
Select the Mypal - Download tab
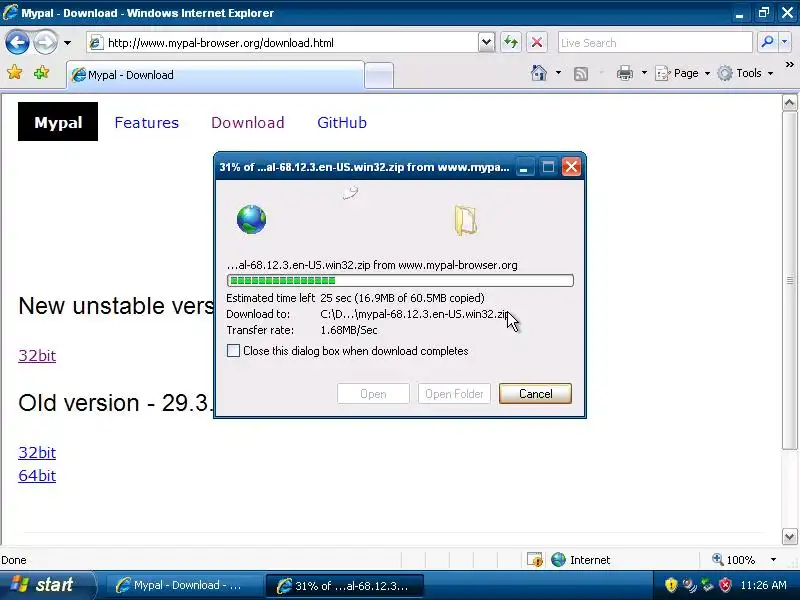click(x=215, y=75)
